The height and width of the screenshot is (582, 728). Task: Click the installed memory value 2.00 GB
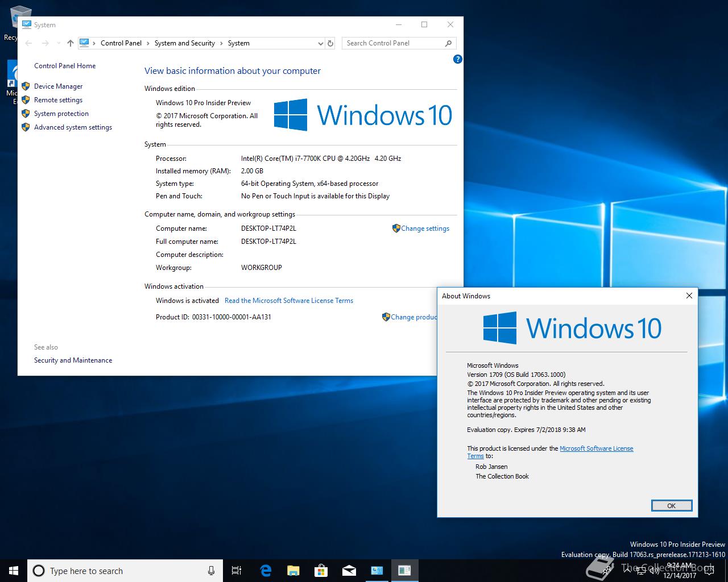pyautogui.click(x=252, y=171)
